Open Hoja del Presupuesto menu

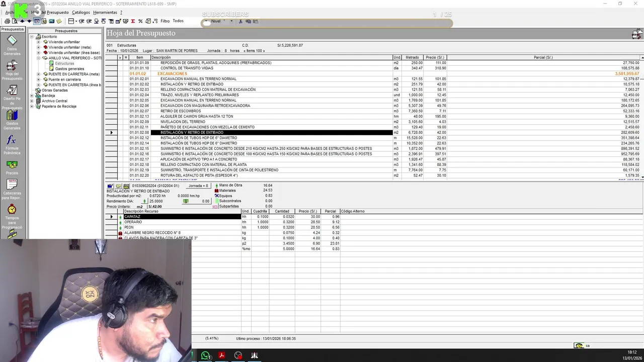(x=50, y=12)
